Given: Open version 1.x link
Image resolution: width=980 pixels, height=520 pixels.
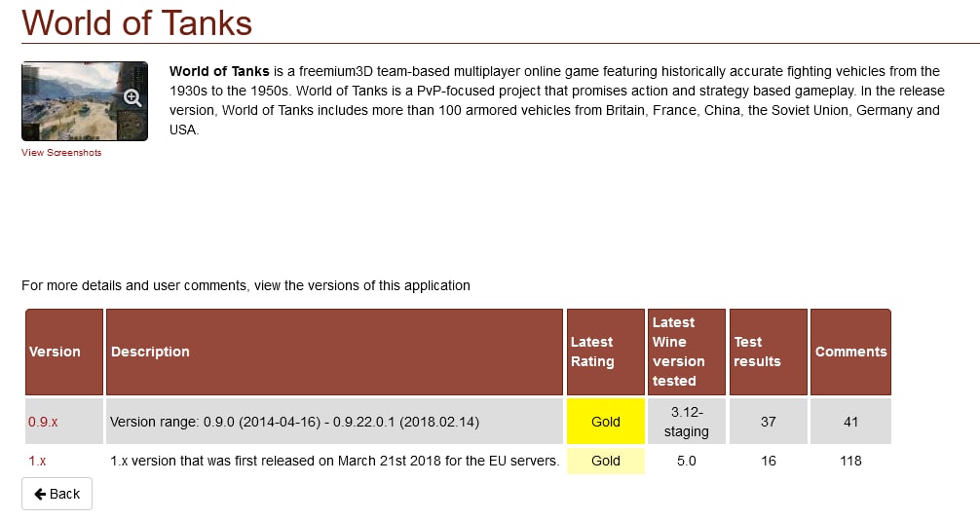Looking at the screenshot, I should click(37, 461).
